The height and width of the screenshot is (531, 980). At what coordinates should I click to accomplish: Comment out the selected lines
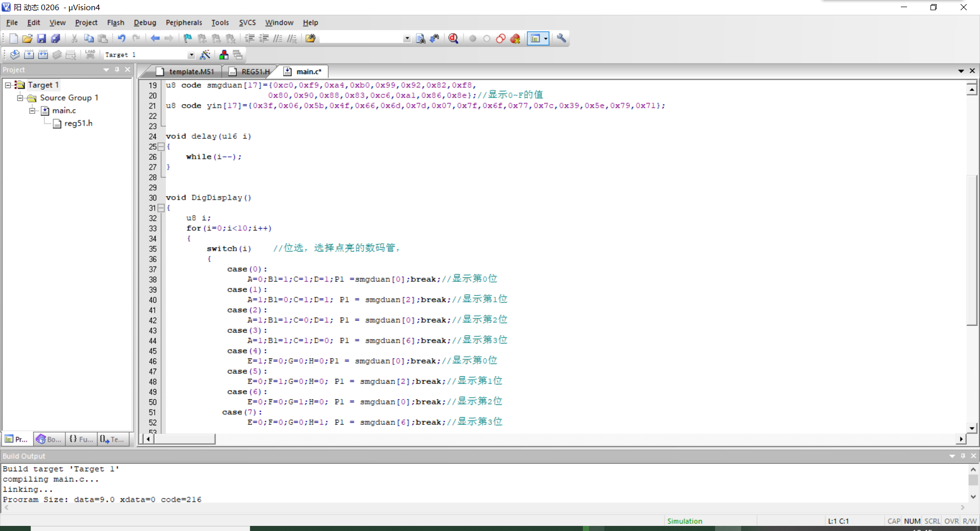tap(278, 38)
